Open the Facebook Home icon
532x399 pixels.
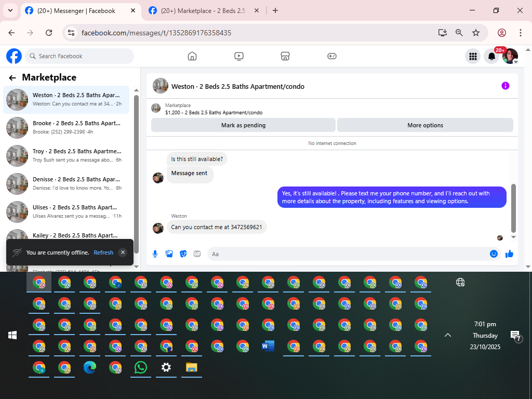(192, 56)
